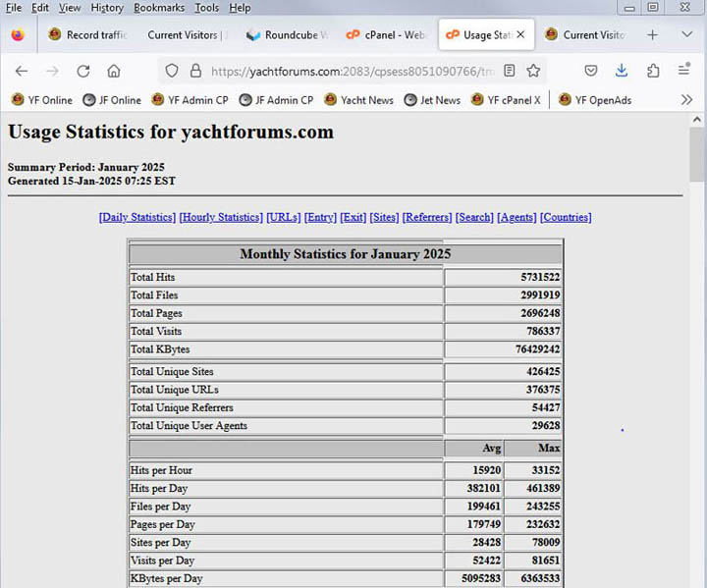Switch to cPanel - Web tab
The image size is (707, 588).
386,35
